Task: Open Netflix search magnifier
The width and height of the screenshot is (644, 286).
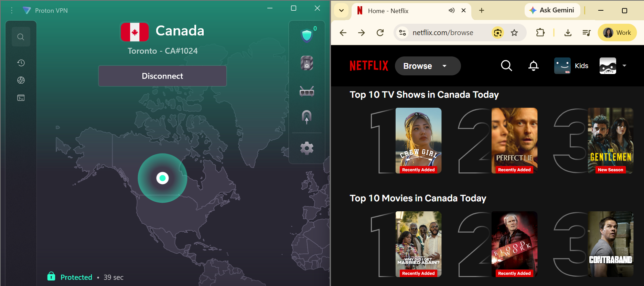Action: 506,66
